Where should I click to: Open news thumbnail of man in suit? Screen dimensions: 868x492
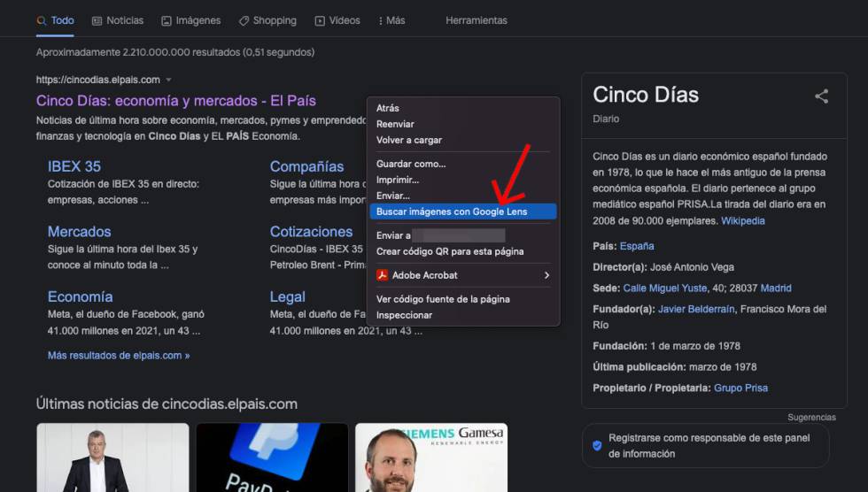click(113, 457)
